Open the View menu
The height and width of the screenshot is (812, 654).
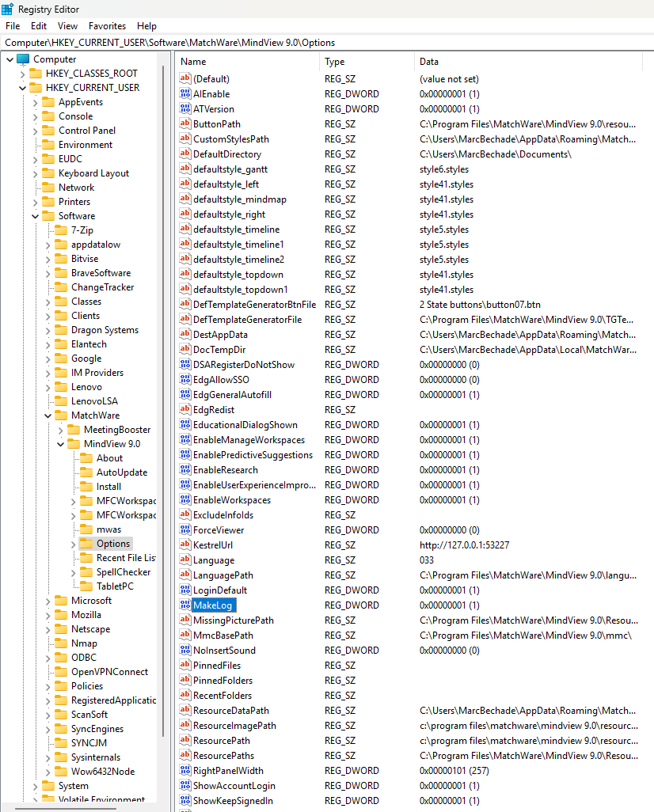tap(67, 25)
